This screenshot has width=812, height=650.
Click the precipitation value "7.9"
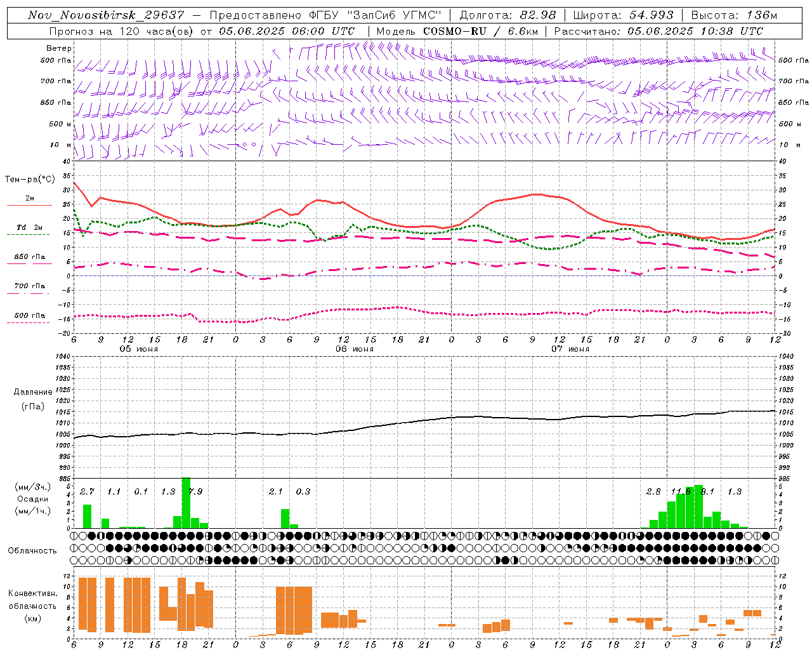(x=195, y=491)
